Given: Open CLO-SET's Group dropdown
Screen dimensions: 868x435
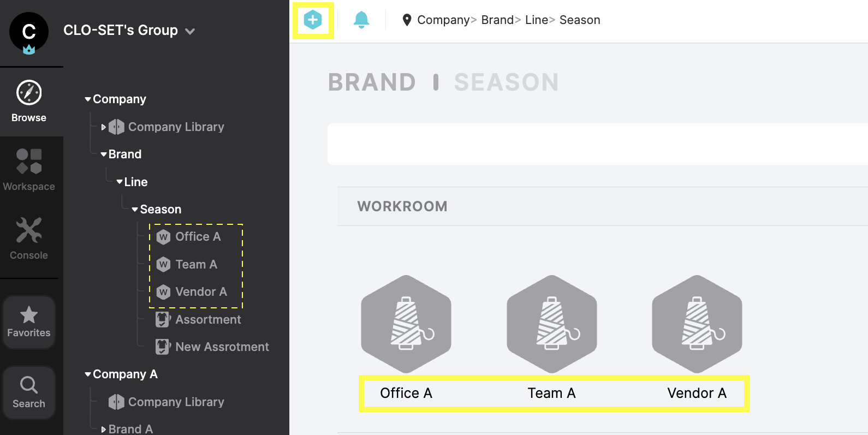Looking at the screenshot, I should (190, 31).
